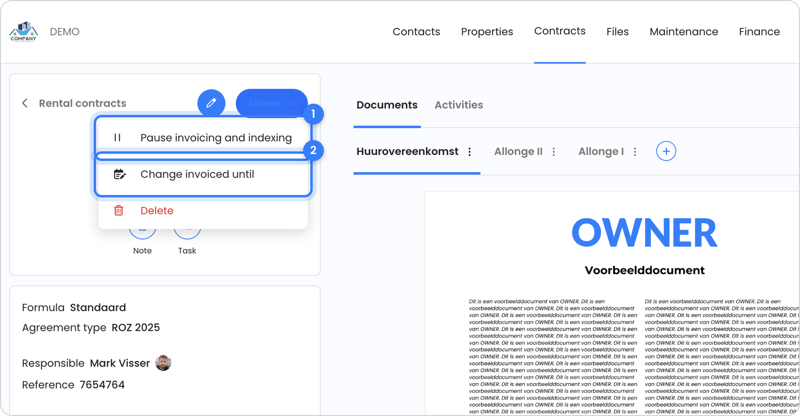Viewport: 800px width, 416px height.
Task: Open the Contacts navigation item
Action: 416,32
